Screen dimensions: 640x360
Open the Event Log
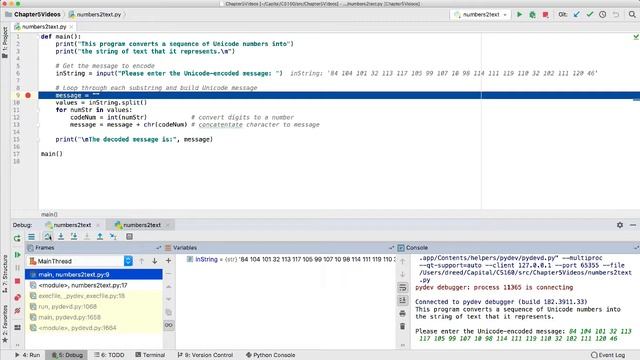pos(608,355)
